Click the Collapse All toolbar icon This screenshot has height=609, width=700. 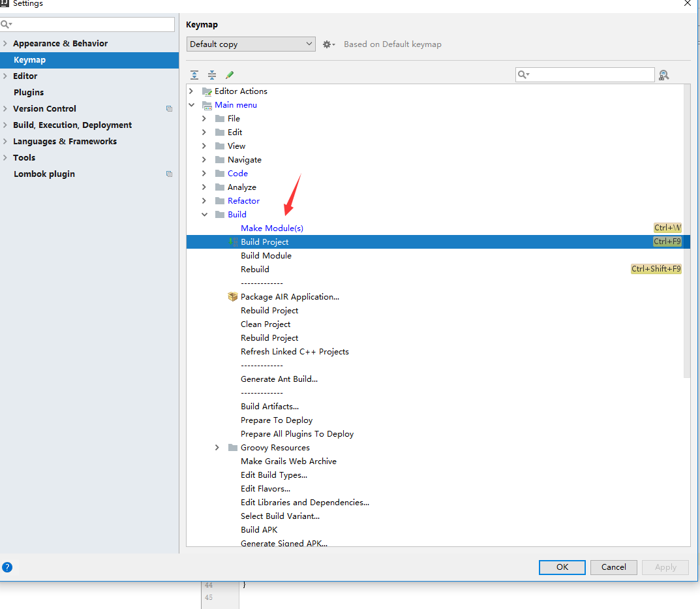tap(212, 75)
